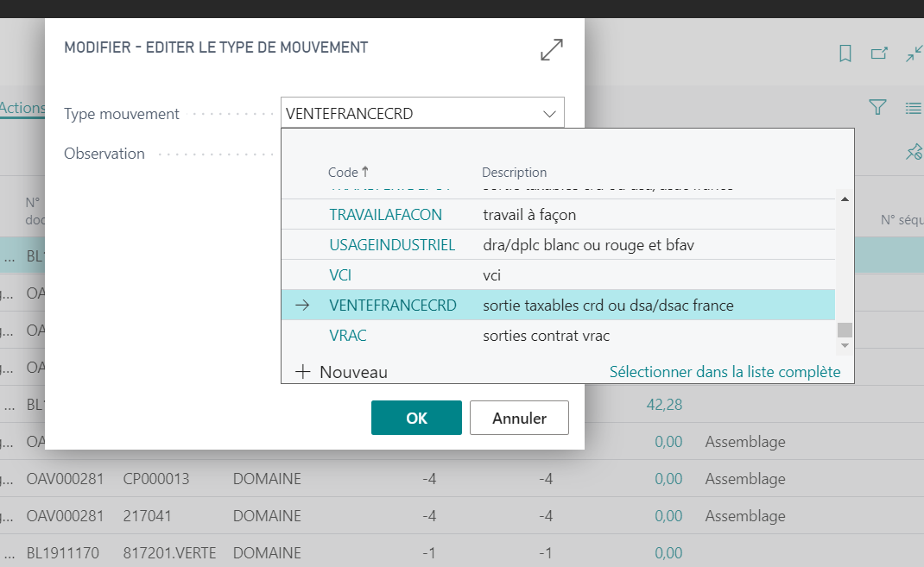This screenshot has height=567, width=924.
Task: Open the filter funnel icon
Action: tap(877, 107)
